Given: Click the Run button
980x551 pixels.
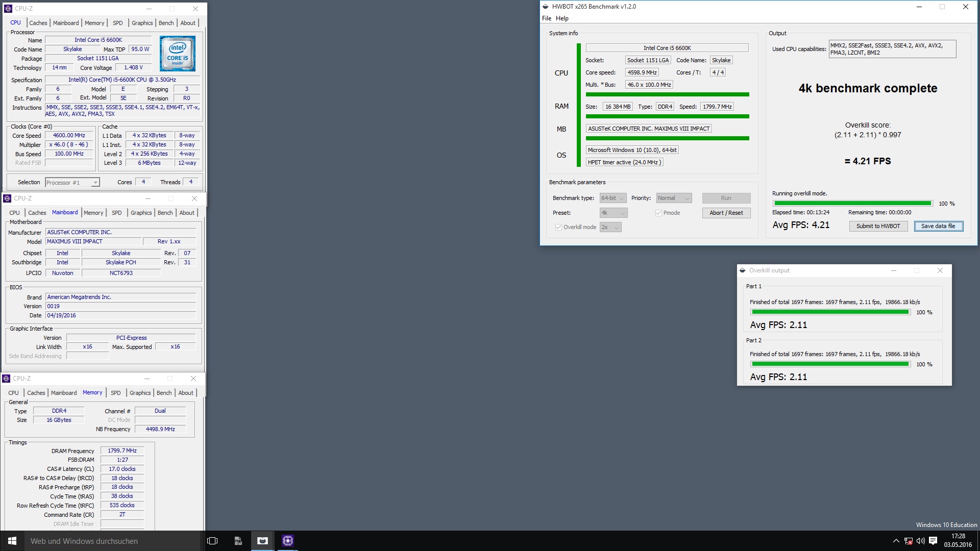Looking at the screenshot, I should [x=726, y=198].
